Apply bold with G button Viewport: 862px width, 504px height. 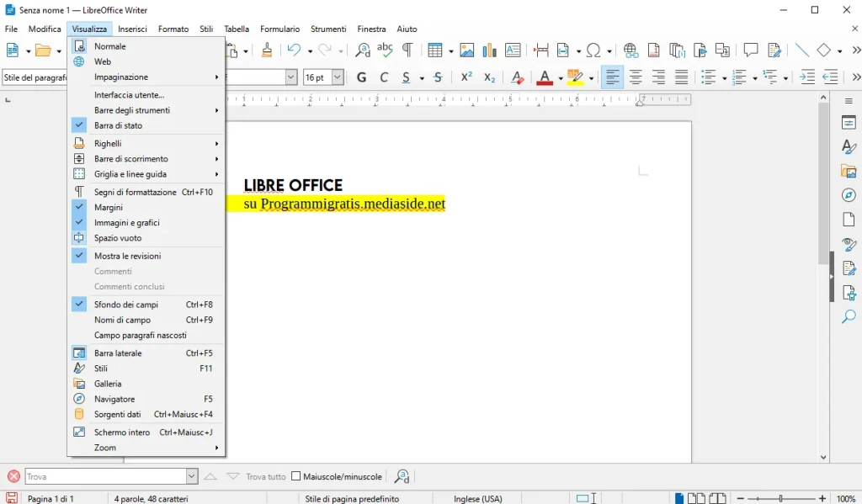pyautogui.click(x=361, y=77)
